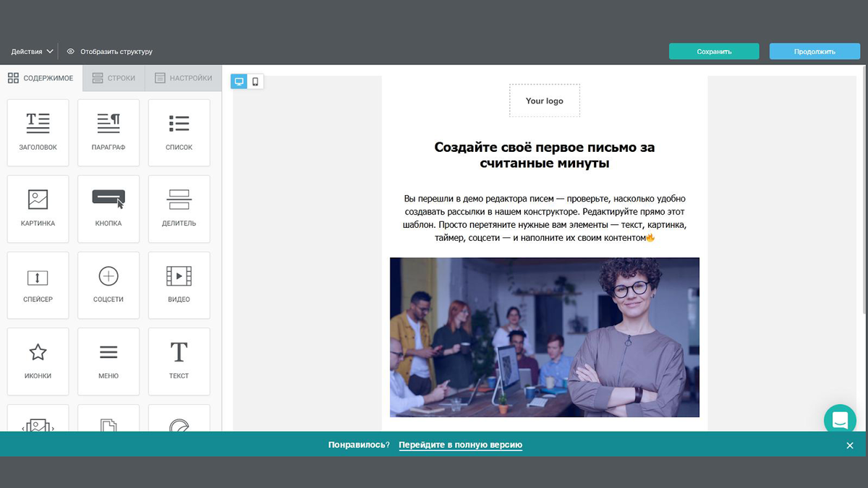The width and height of the screenshot is (868, 488).
Task: Select the Соцсети content block
Action: click(109, 285)
